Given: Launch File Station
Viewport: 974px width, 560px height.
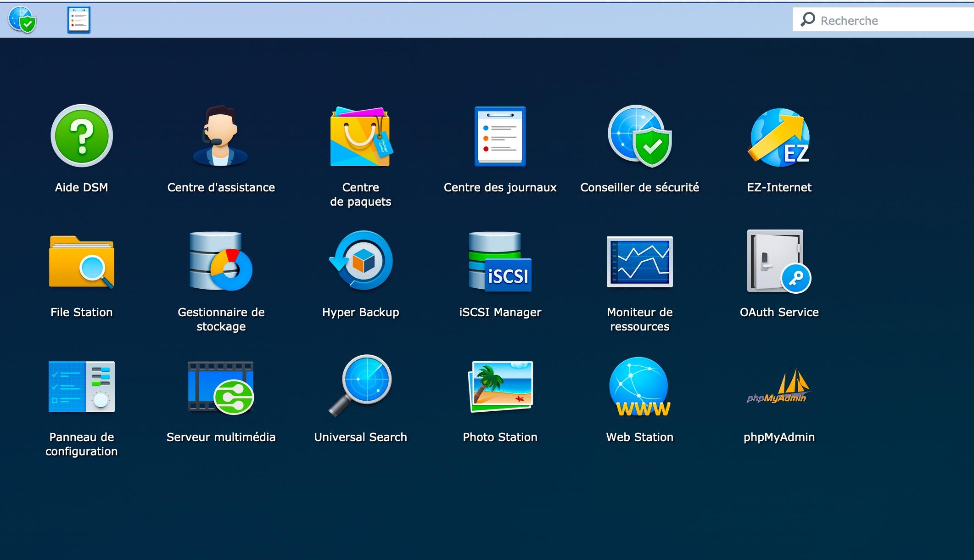Looking at the screenshot, I should click(82, 261).
